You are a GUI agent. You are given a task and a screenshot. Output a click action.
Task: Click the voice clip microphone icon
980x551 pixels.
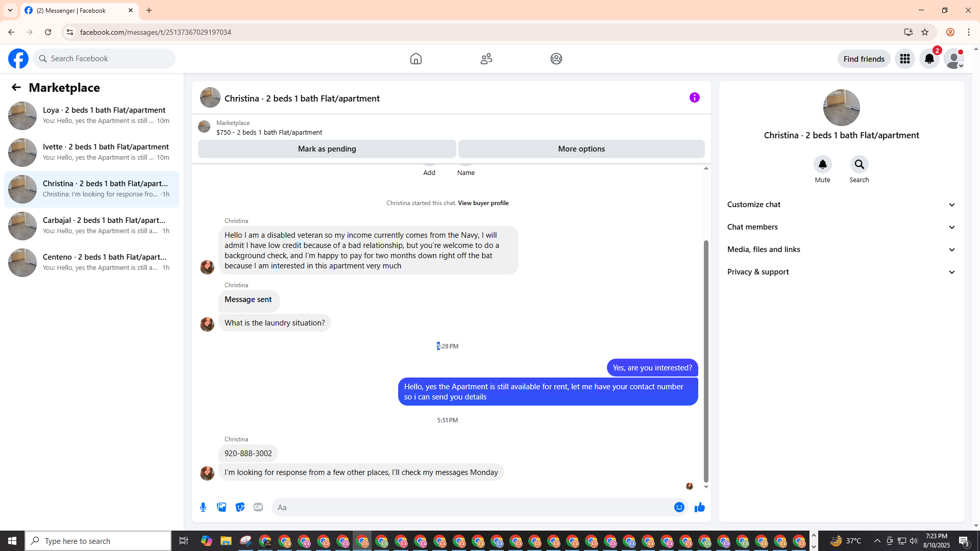coord(203,507)
